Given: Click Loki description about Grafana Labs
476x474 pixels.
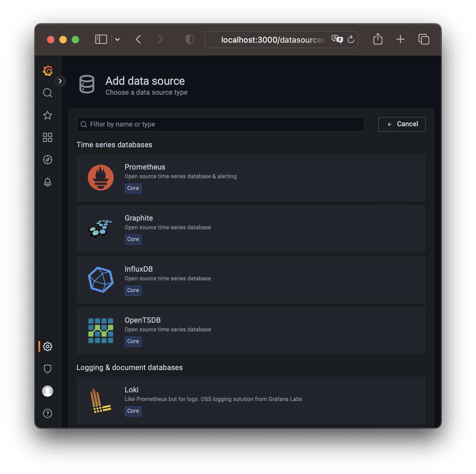Looking at the screenshot, I should 214,399.
